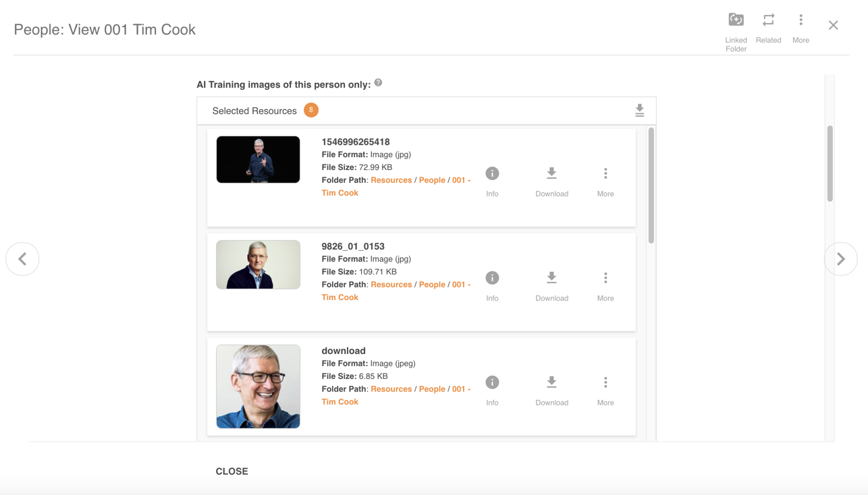Open People folder link for 9826_01_0153
This screenshot has width=868, height=495.
[432, 285]
